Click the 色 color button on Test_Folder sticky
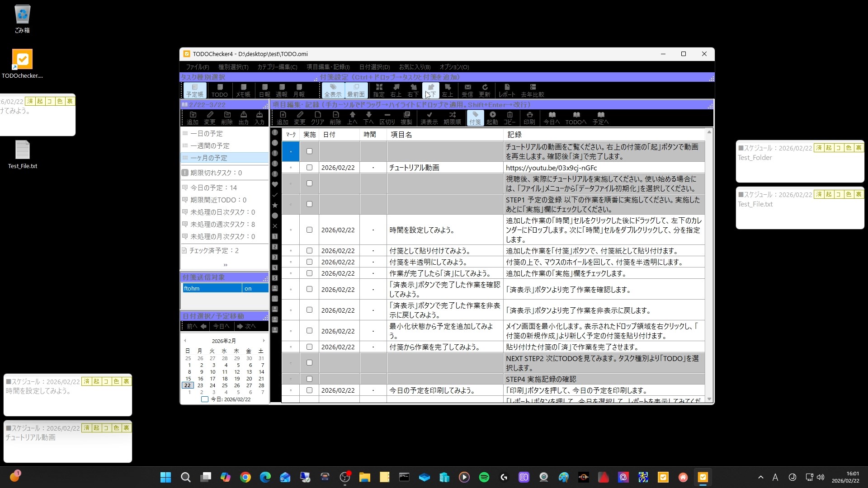The width and height of the screenshot is (868, 488). click(x=849, y=148)
